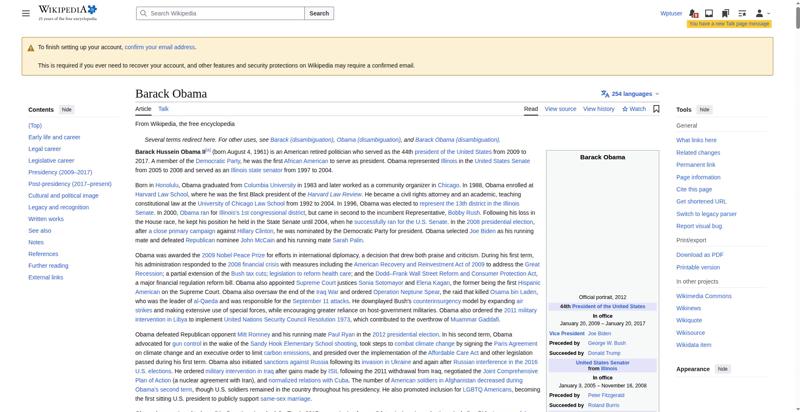Screen dimensions: 800x412
Task: Jump to Further reading section
Action: (48, 266)
